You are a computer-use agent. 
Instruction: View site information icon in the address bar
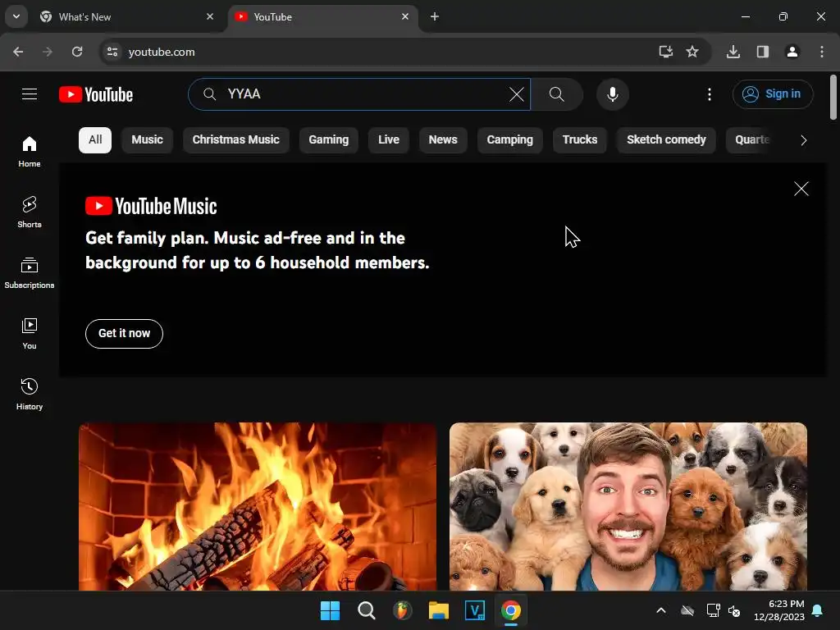[112, 52]
